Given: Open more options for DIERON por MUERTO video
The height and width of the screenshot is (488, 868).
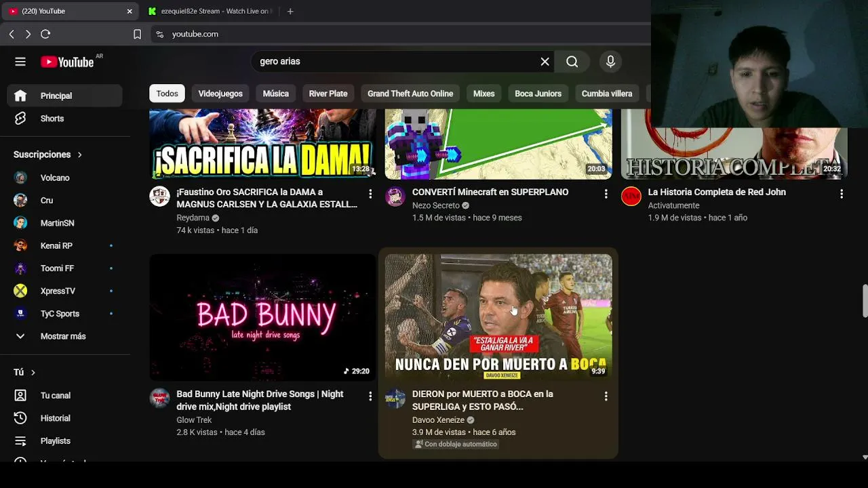Looking at the screenshot, I should [x=606, y=396].
